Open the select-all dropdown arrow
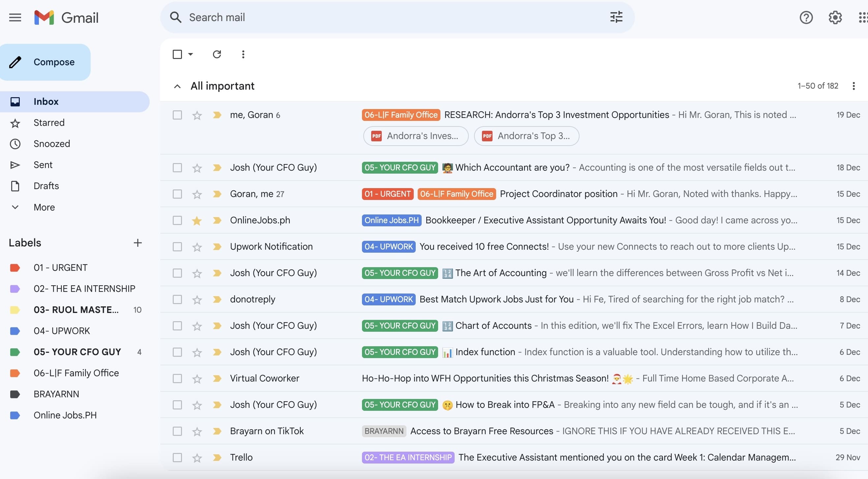This screenshot has height=479, width=868. click(x=191, y=54)
